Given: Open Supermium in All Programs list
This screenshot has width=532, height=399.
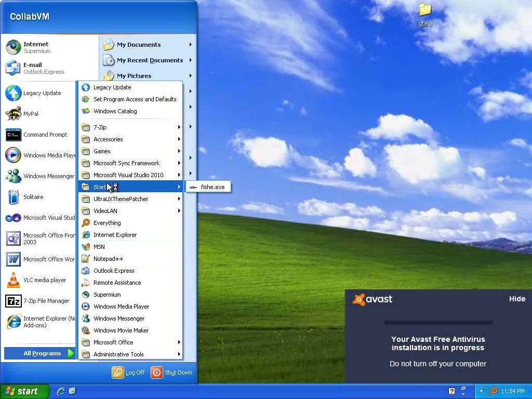Looking at the screenshot, I should 130,295.
